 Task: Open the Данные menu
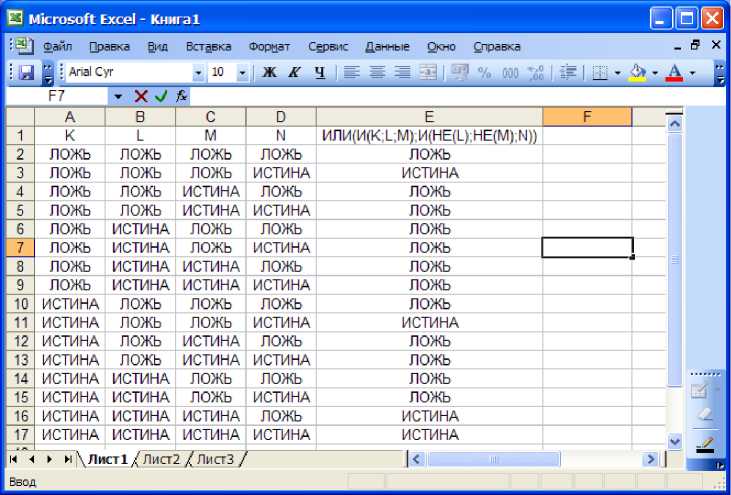pos(387,47)
